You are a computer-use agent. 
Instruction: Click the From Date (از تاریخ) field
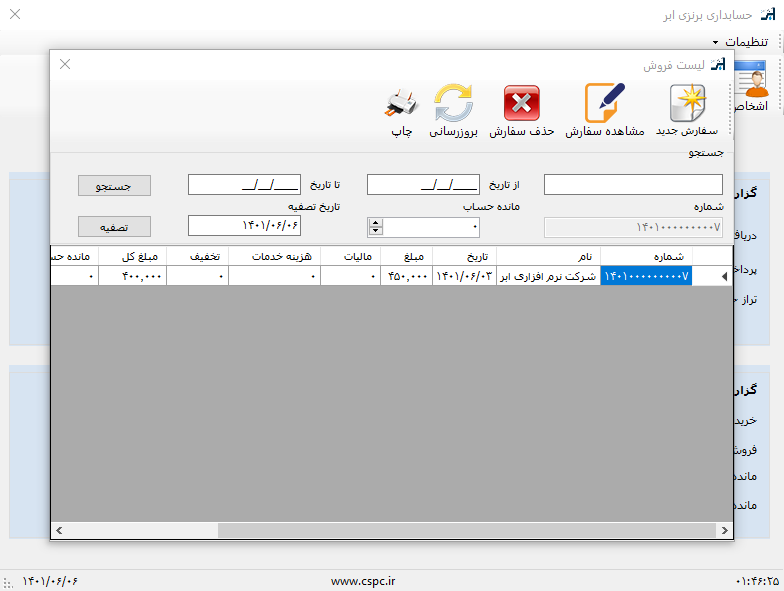pyautogui.click(x=423, y=185)
